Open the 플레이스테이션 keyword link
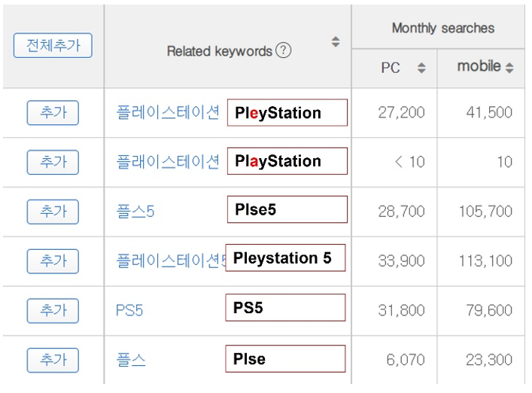This screenshot has width=532, height=393. (168, 112)
